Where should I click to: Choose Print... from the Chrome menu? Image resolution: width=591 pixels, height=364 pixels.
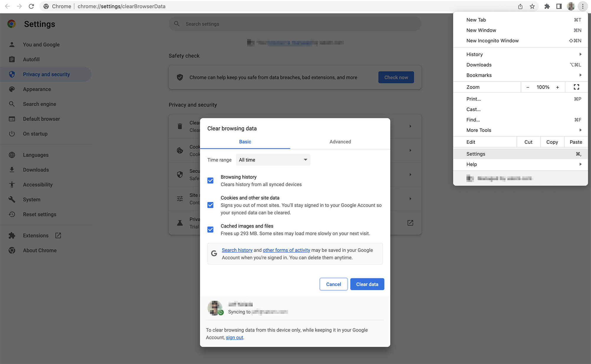tap(520, 99)
